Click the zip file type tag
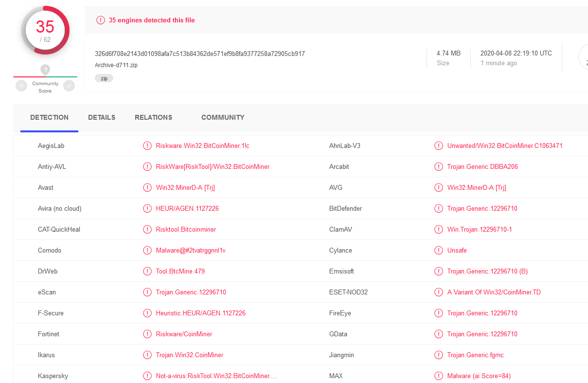 [x=104, y=78]
